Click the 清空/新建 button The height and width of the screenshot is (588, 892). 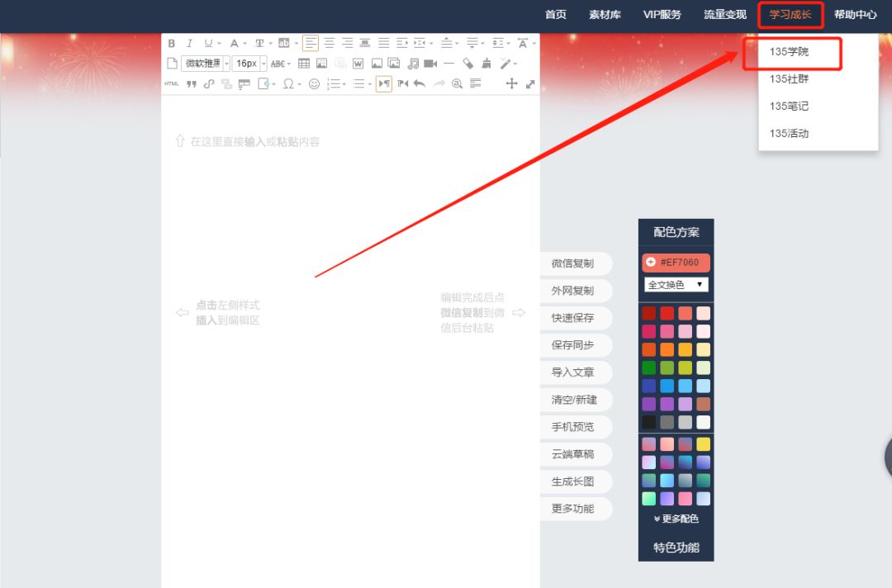575,400
